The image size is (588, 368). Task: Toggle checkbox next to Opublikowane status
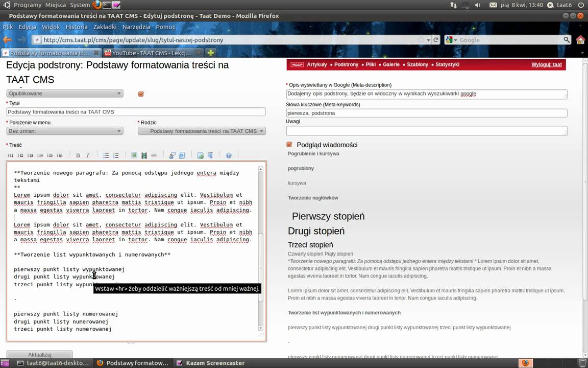(141, 94)
